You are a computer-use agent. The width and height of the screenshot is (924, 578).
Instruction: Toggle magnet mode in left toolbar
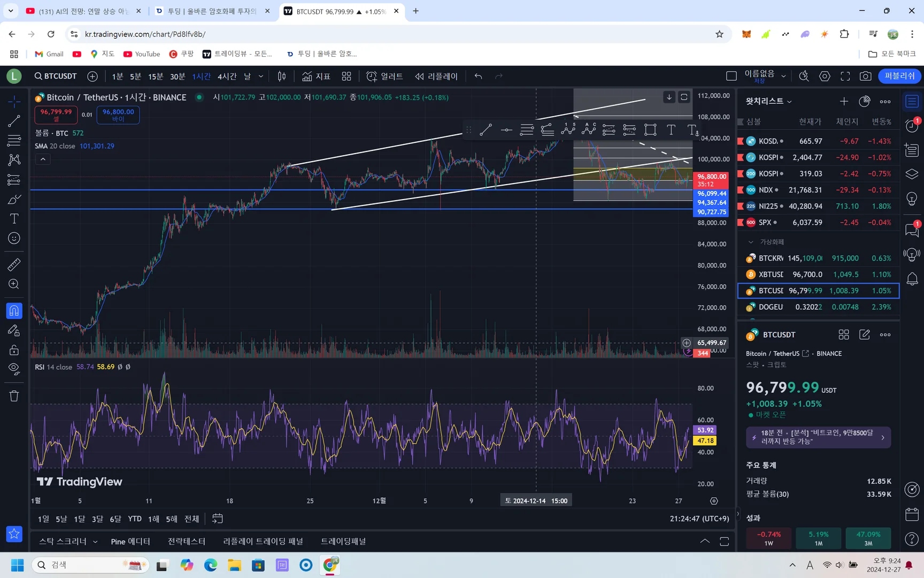point(14,310)
